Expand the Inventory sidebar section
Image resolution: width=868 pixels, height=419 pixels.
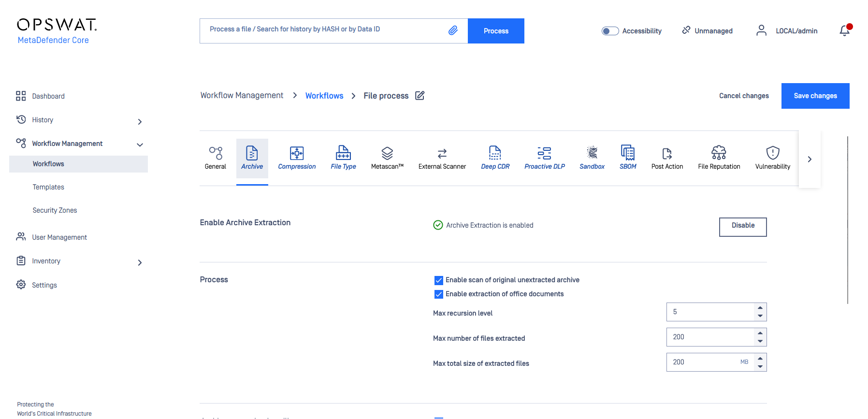pyautogui.click(x=140, y=263)
